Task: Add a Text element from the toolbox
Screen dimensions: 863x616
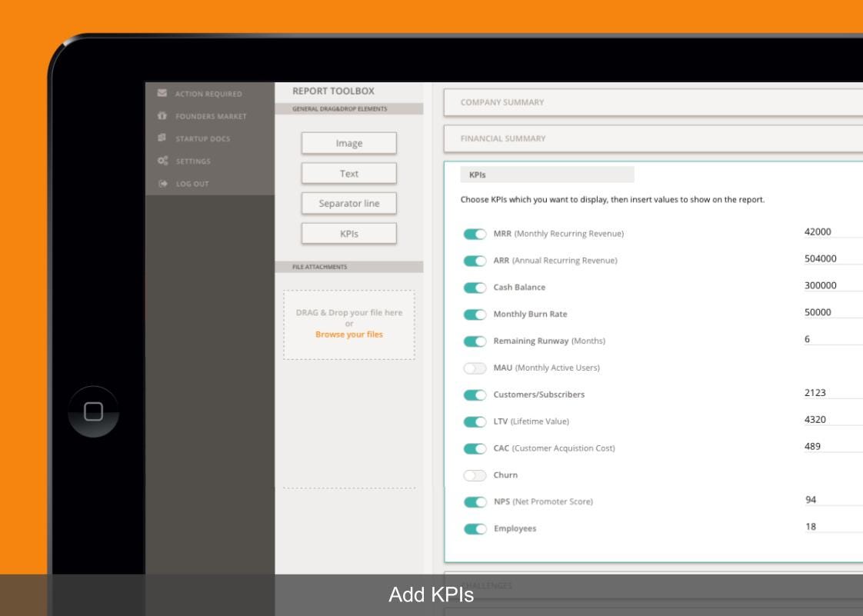Action: tap(349, 173)
